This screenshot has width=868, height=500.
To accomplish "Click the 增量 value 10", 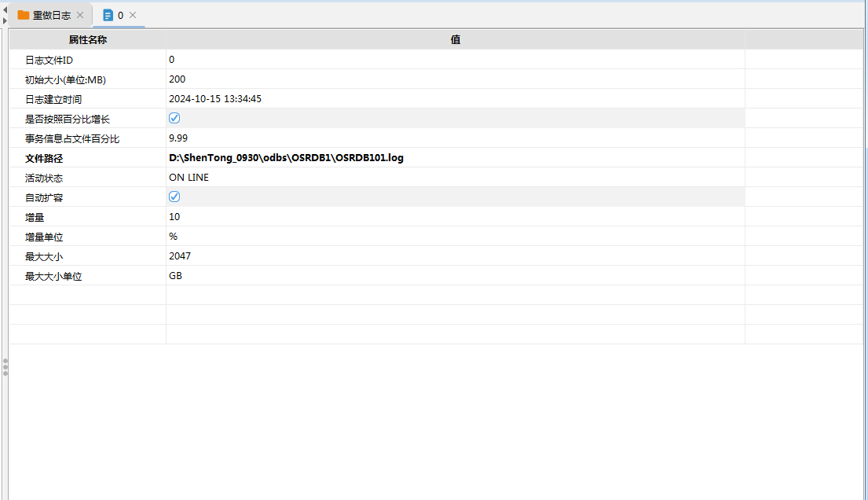I will pos(174,217).
